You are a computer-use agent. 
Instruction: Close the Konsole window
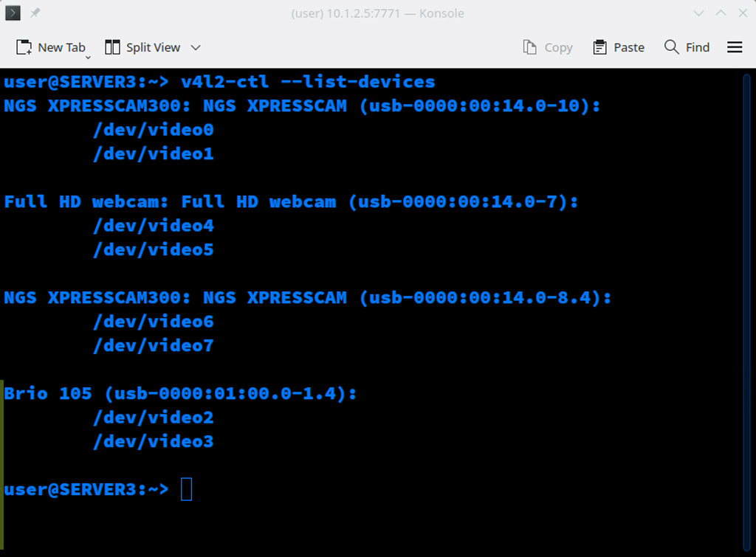coord(743,13)
